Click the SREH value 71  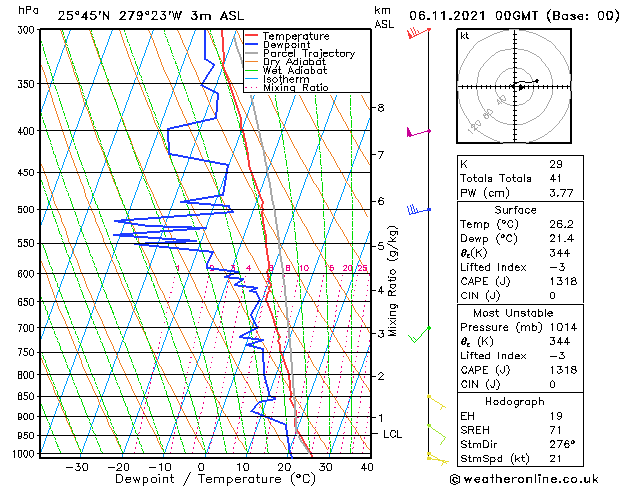(556, 430)
